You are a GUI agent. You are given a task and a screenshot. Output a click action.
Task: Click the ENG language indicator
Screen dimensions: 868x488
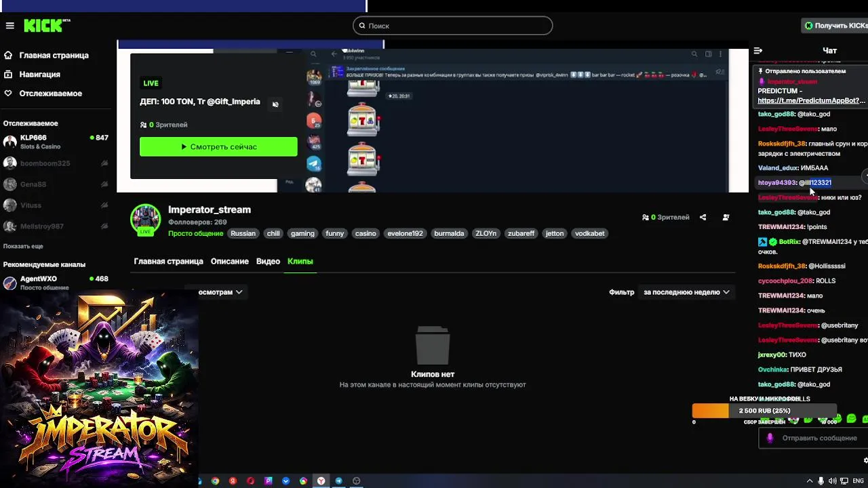click(858, 481)
